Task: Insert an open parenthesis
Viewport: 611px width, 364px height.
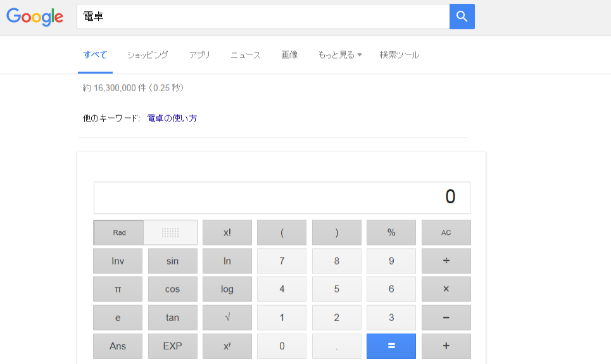Action: [x=282, y=232]
